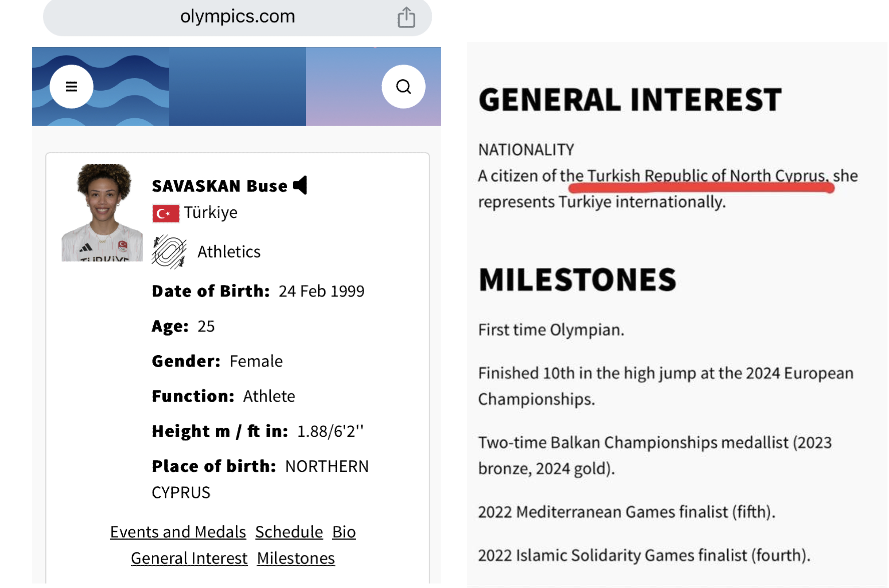Click the Athletics sport pictogram
Image resolution: width=889 pixels, height=588 pixels.
[x=169, y=252]
